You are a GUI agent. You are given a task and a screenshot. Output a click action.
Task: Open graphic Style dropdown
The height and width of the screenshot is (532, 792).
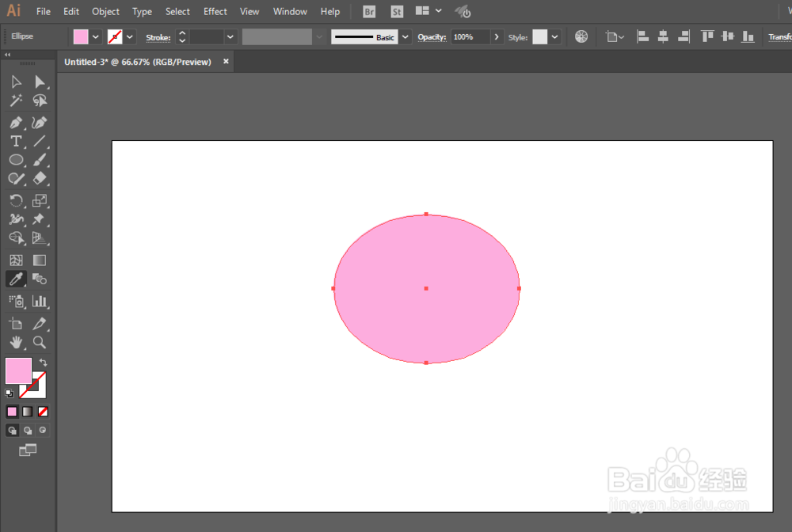(554, 37)
